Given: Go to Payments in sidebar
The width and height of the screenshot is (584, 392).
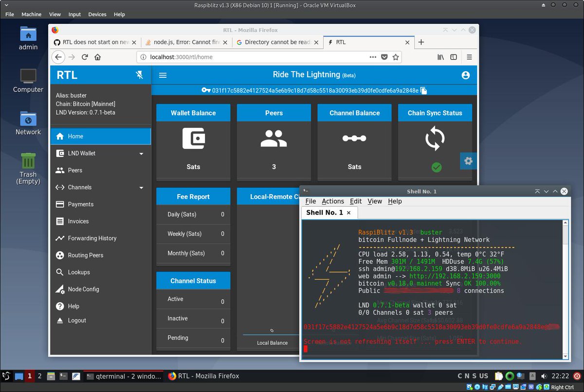Looking at the screenshot, I should pyautogui.click(x=101, y=204).
